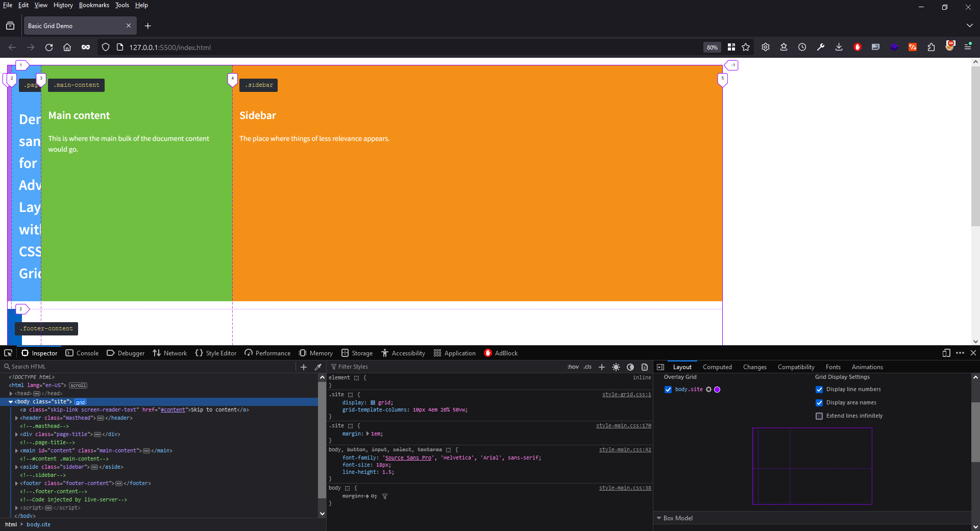Expand the head element node
Viewport: 980px width, 531px height.
[11, 394]
